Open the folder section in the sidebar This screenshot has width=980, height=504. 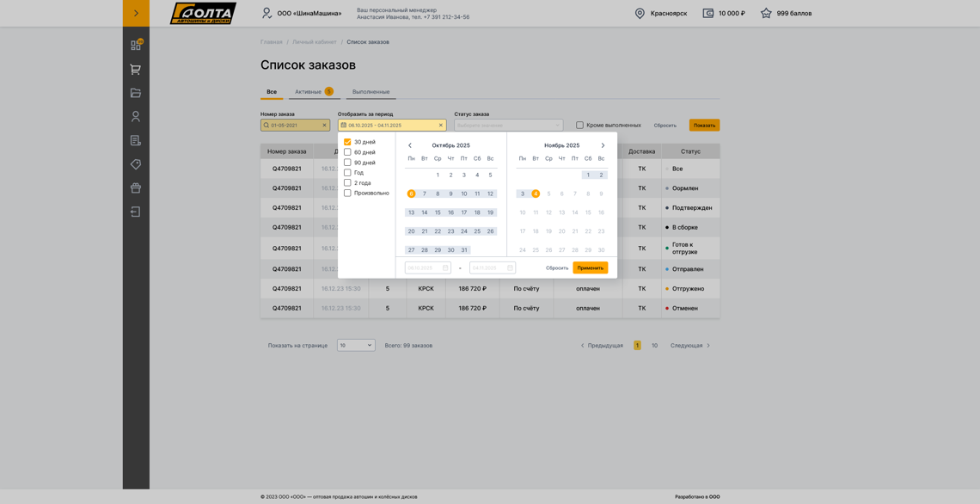pos(135,91)
